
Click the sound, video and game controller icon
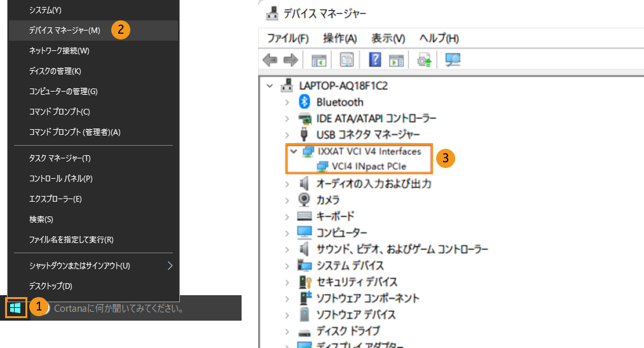point(305,249)
